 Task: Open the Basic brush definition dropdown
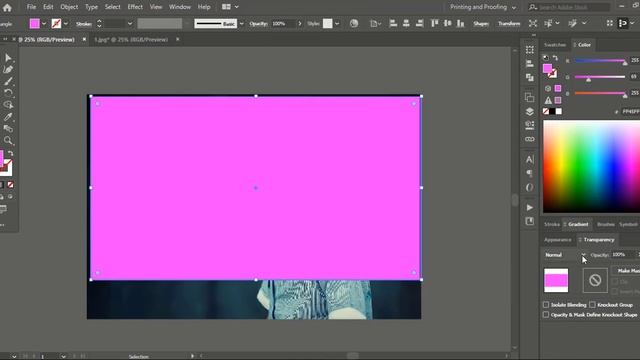tap(242, 24)
